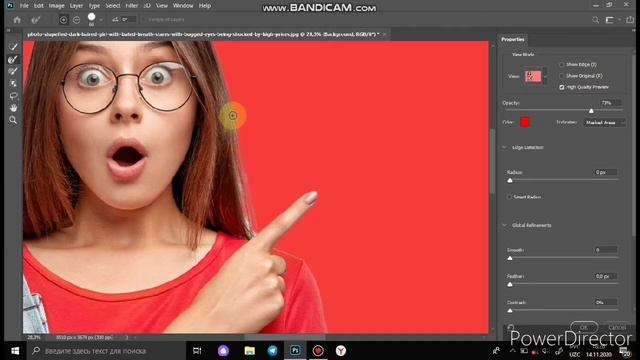Enable the Smart Radius checkbox

point(509,197)
